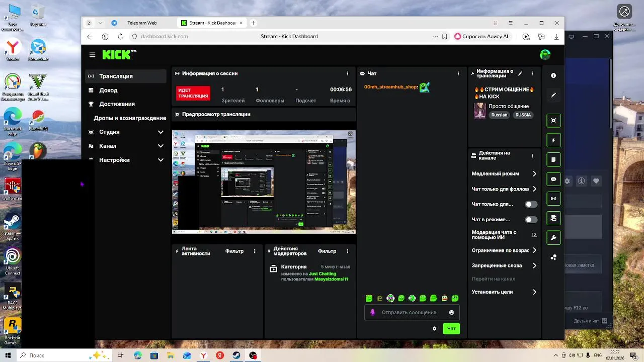644x362 pixels.
Task: Toggle camera widget in right toolbar
Action: click(x=553, y=218)
